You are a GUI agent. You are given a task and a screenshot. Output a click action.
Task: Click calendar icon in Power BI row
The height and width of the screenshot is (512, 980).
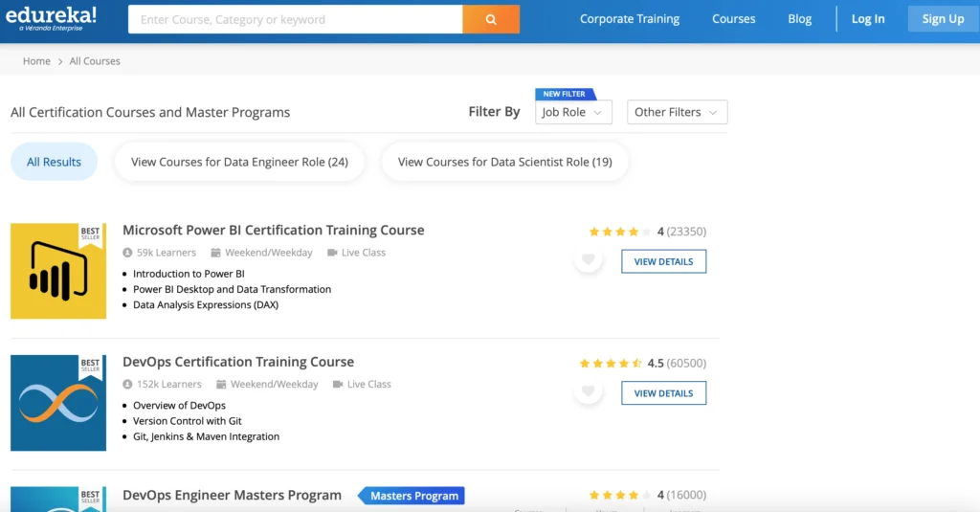[215, 253]
